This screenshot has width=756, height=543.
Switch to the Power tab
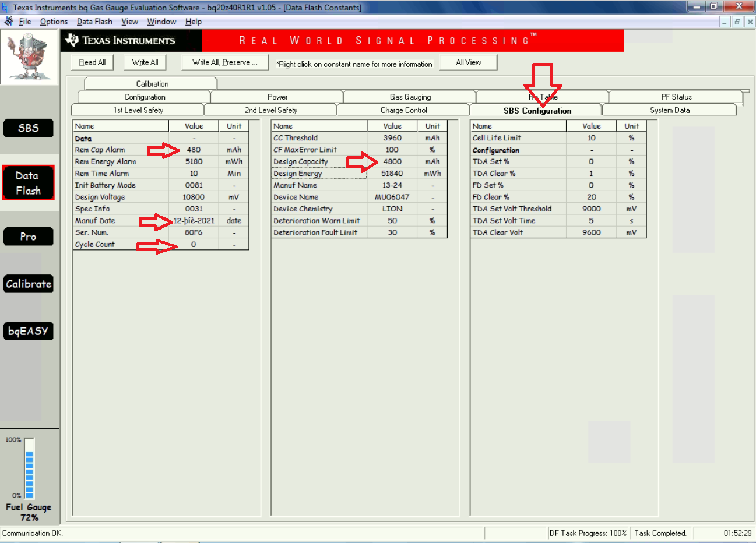click(x=277, y=97)
